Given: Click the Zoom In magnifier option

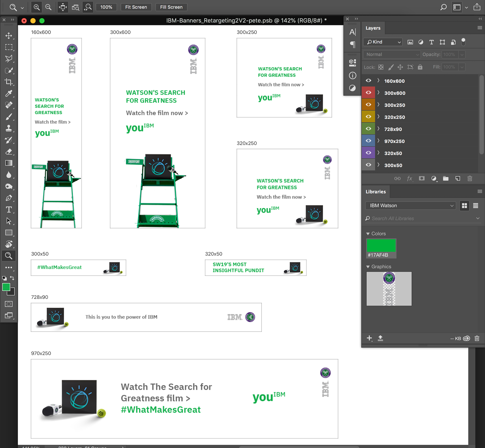Looking at the screenshot, I should tap(37, 7).
